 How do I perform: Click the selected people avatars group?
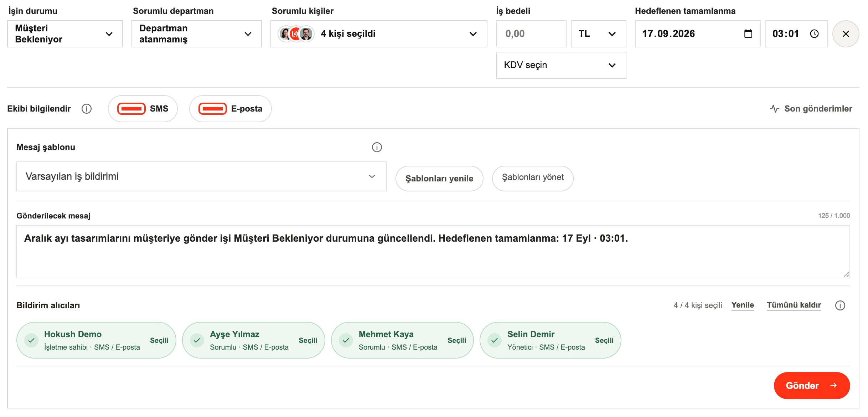[x=296, y=34]
